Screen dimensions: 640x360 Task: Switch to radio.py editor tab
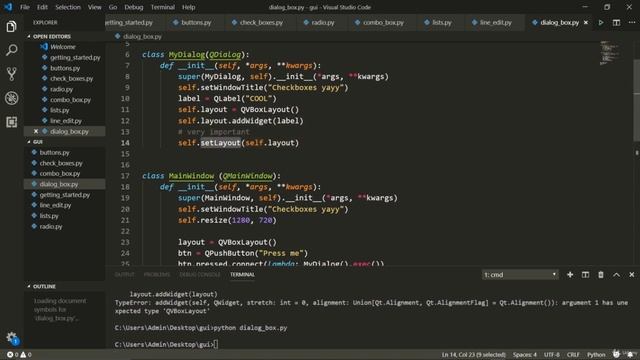pyautogui.click(x=322, y=23)
